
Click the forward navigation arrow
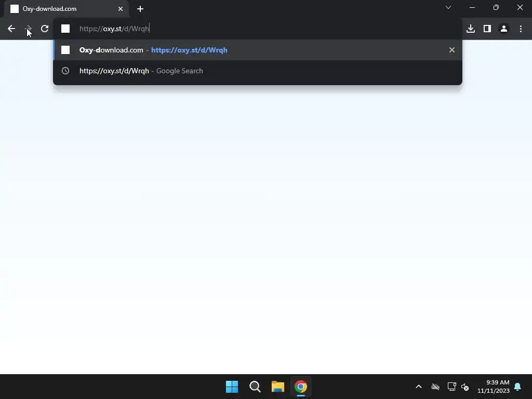(29, 29)
